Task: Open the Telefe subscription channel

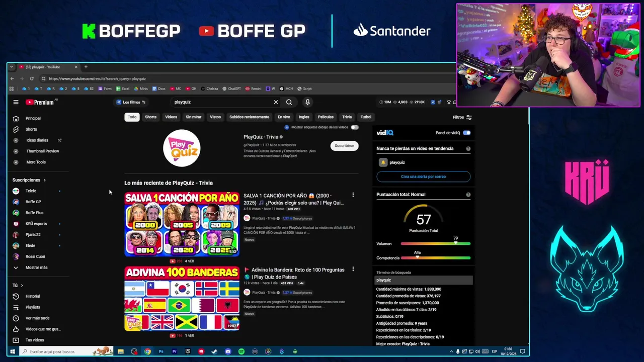Action: pos(31,191)
